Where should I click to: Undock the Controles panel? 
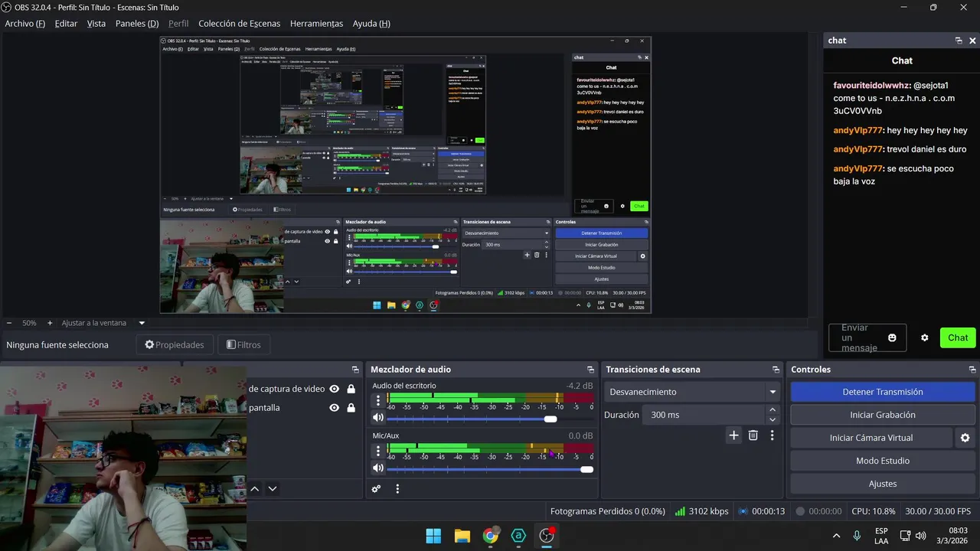[x=972, y=370]
